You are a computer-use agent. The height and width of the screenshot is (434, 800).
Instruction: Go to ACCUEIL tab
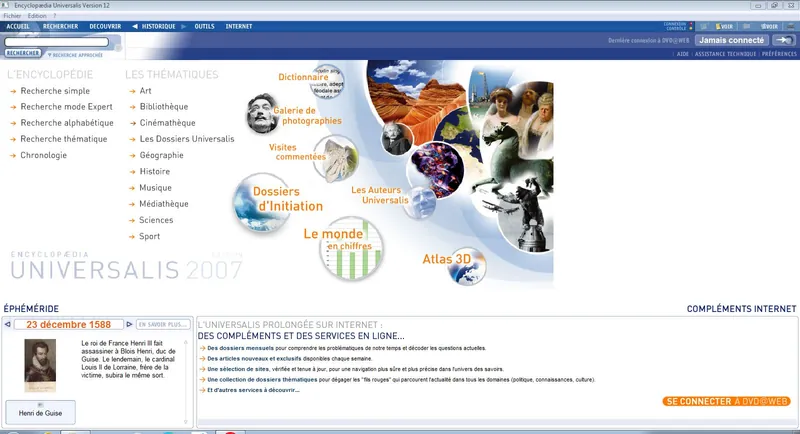(18, 27)
